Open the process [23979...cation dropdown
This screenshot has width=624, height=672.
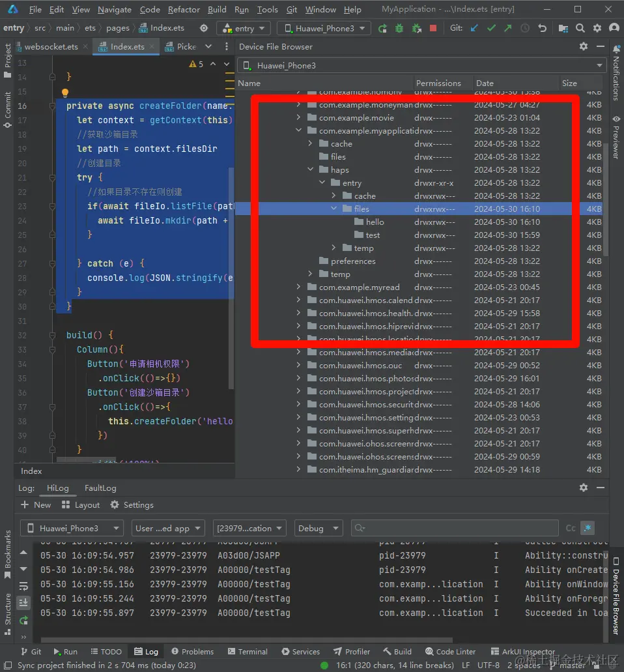point(249,528)
